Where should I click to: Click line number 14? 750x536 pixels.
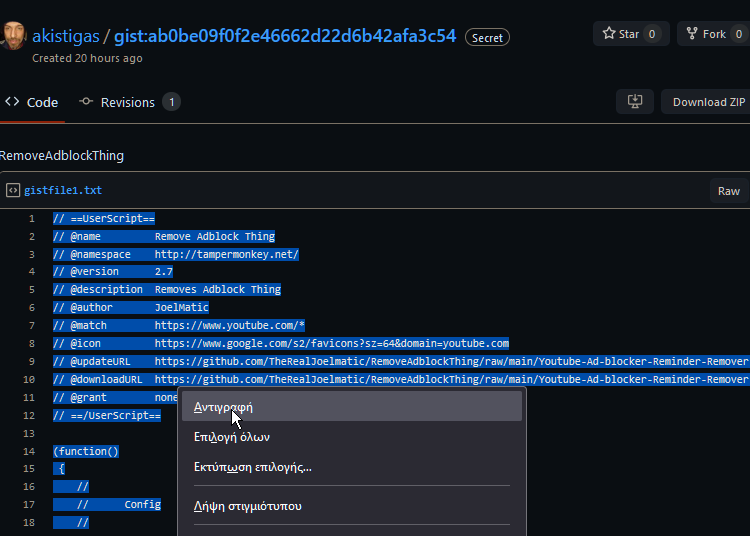(29, 451)
